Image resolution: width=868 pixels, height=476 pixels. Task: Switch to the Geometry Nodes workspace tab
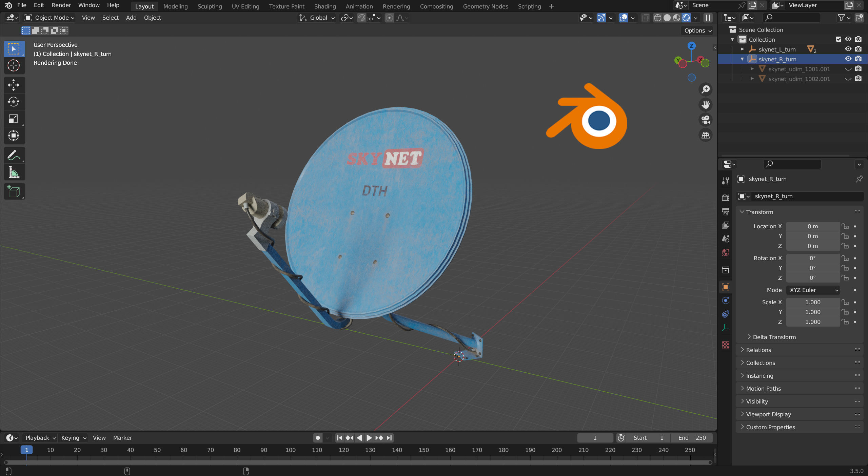(x=485, y=6)
